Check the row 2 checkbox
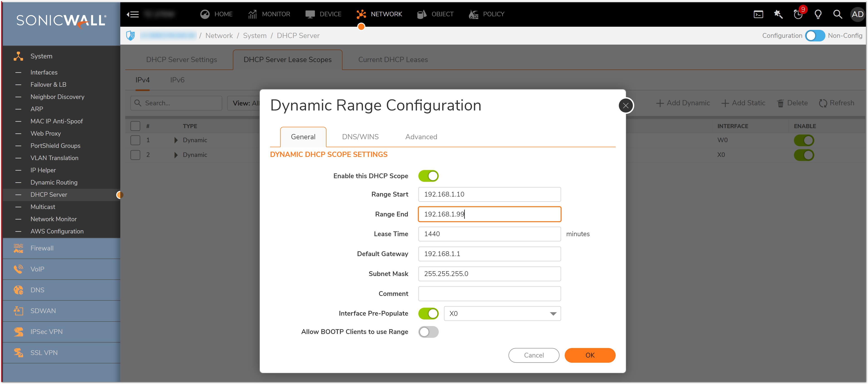868x384 pixels. coord(135,155)
